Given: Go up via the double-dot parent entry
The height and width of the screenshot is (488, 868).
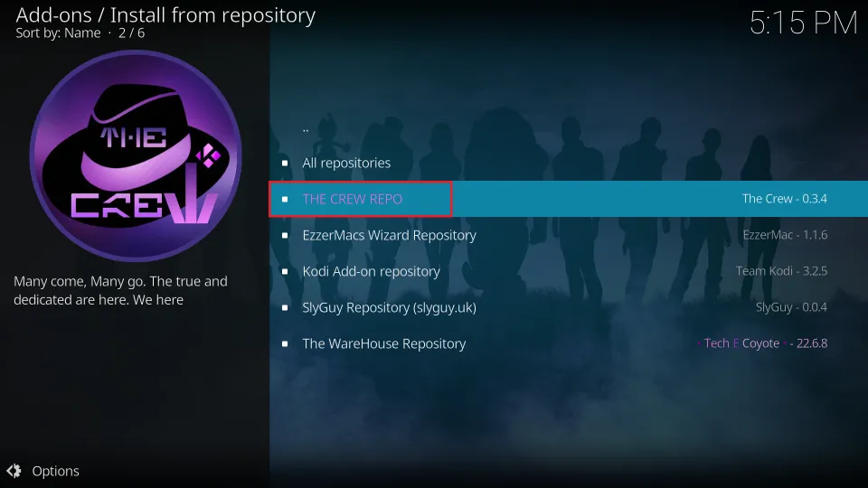Looking at the screenshot, I should click(x=569, y=127).
